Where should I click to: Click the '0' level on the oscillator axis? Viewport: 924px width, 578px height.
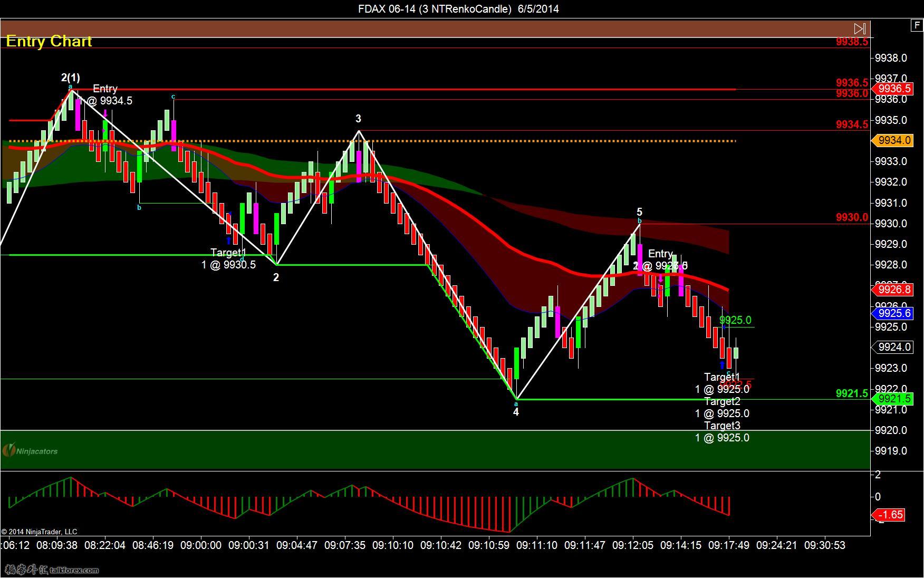click(878, 497)
